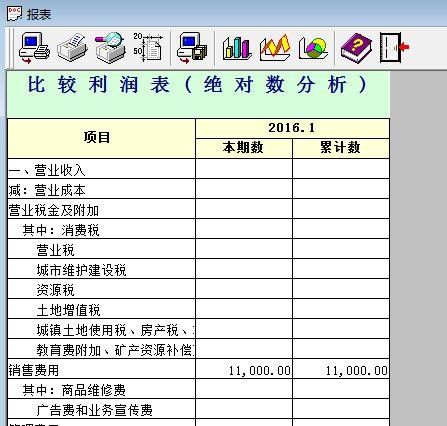Select the 项目 column header
The height and width of the screenshot is (426, 447).
[101, 138]
